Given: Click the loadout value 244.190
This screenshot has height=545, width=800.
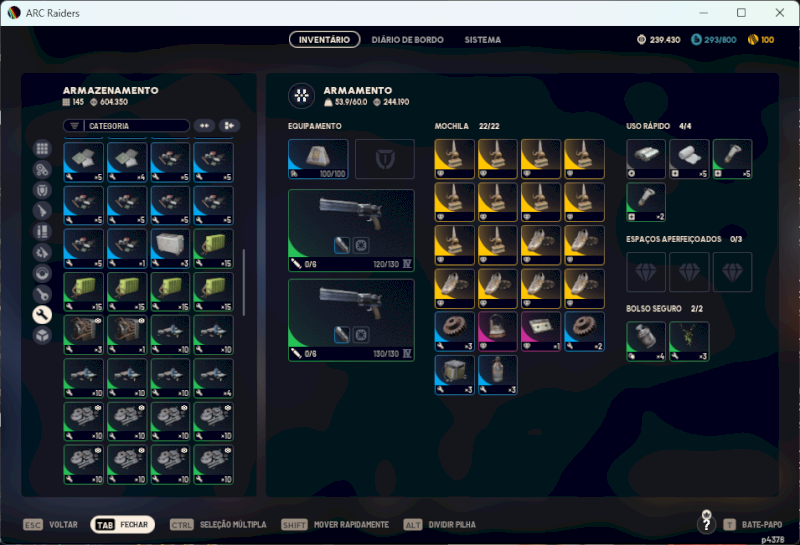Looking at the screenshot, I should [x=391, y=102].
